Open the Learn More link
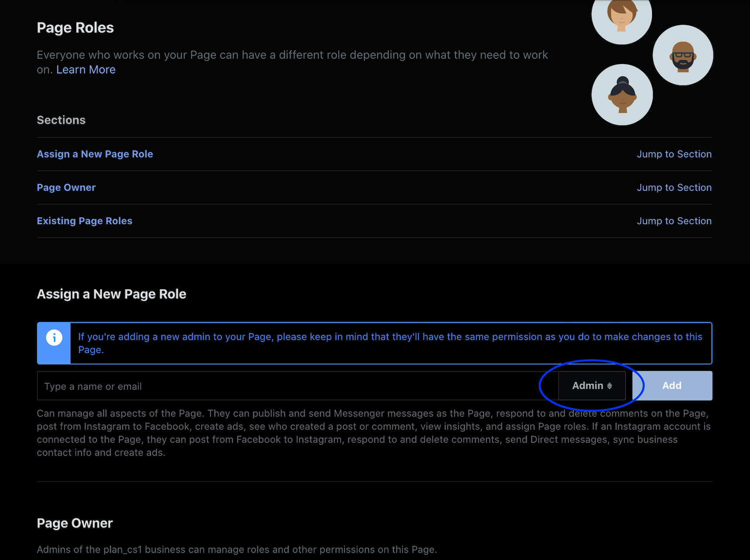Image resolution: width=750 pixels, height=560 pixels. pyautogui.click(x=86, y=70)
